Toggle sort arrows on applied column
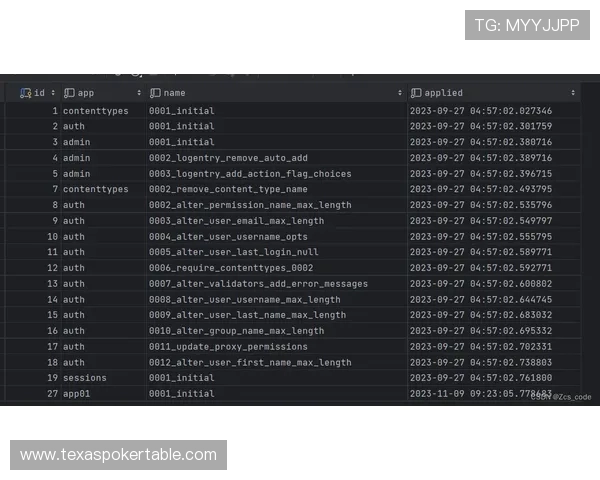 (573, 93)
